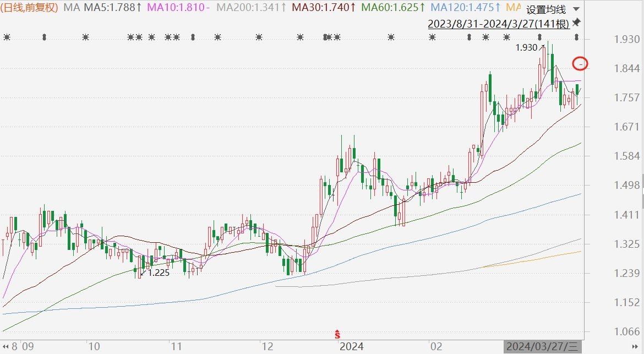Screen dimensions: 644x354
Task: Click the 1.225 low price annotation
Action: click(x=156, y=273)
